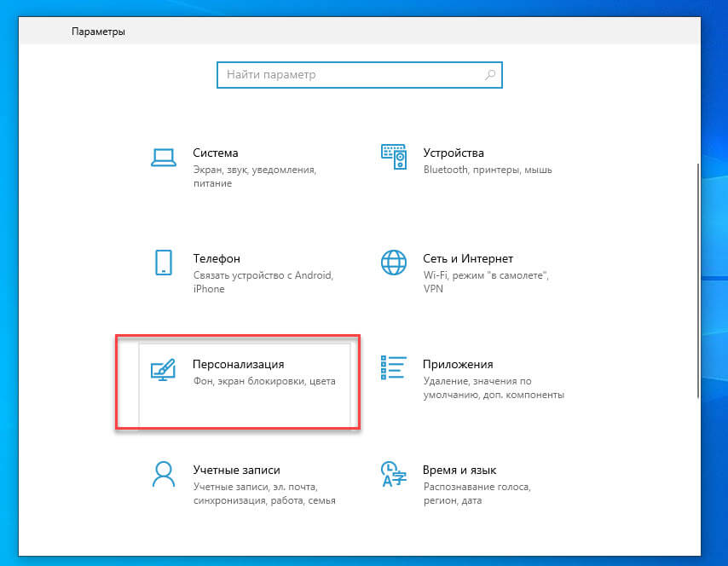728x566 pixels.
Task: Click the magnifier icon in search box
Action: click(x=490, y=75)
